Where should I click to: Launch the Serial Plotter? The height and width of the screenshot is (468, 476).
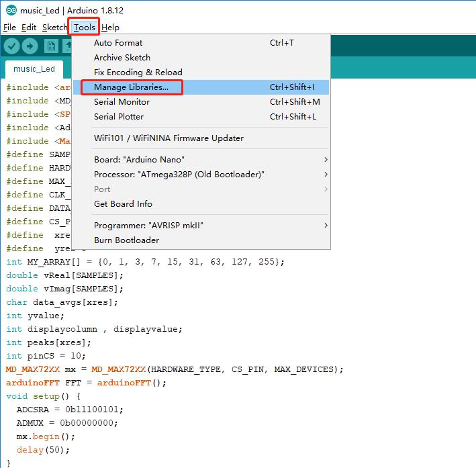pyautogui.click(x=119, y=117)
